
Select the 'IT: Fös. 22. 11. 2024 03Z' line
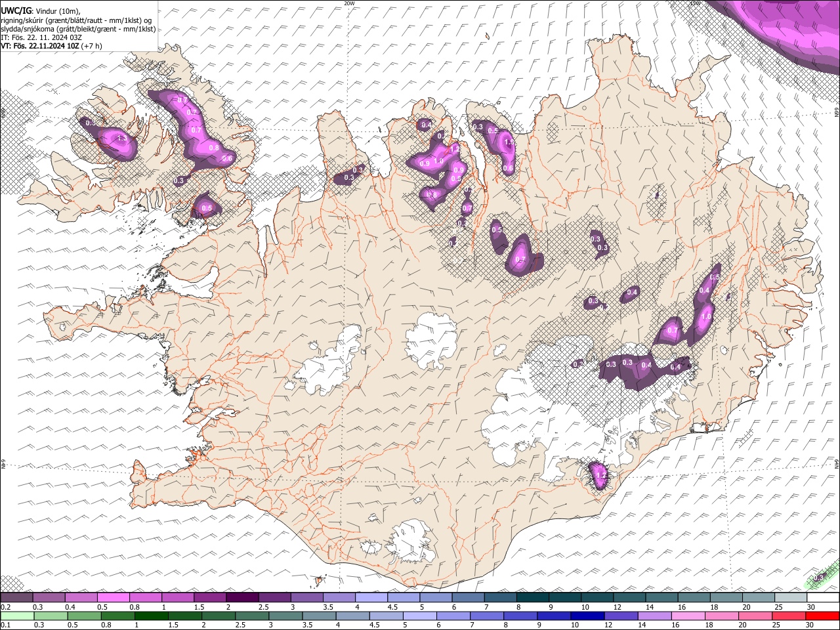pyautogui.click(x=41, y=37)
